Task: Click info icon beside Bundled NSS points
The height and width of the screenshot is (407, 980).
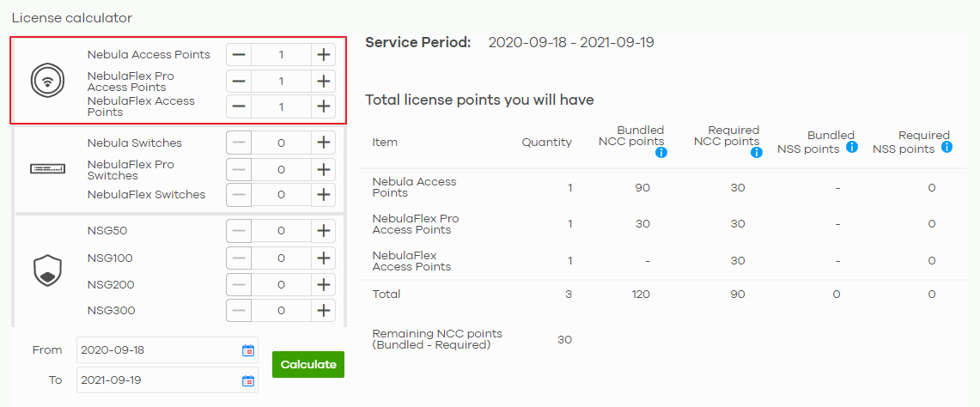Action: point(851,148)
